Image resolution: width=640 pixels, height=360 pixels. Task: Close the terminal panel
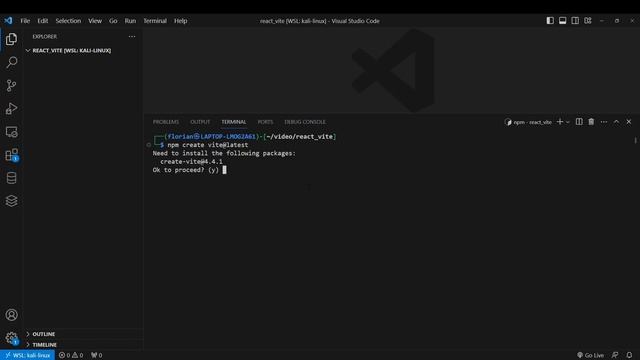(629, 122)
